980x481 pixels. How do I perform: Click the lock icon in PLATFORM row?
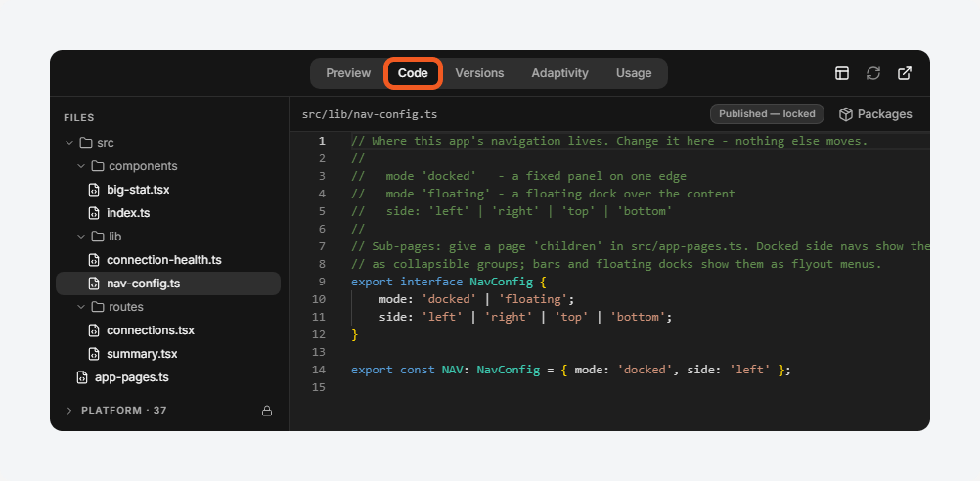(x=267, y=411)
